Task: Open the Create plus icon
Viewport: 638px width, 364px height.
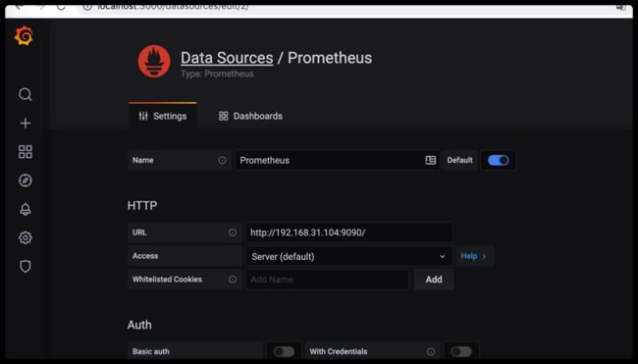Action: coord(26,123)
